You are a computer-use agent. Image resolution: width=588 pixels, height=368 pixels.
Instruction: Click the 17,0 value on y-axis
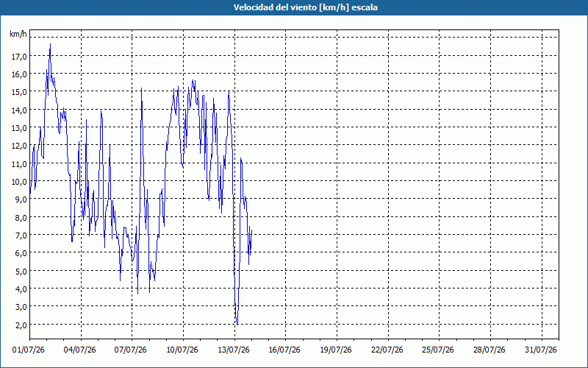click(x=19, y=57)
